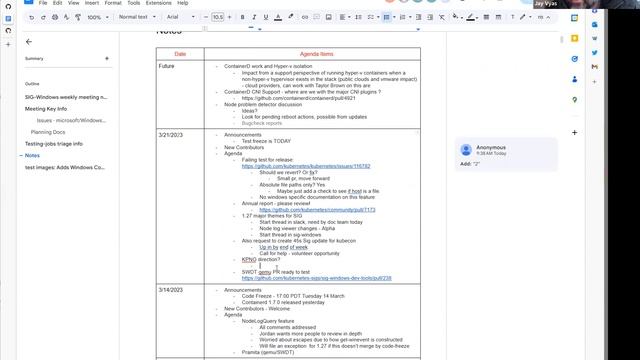Click the Add comment icon
The height and width of the screenshot is (360, 640).
(x=316, y=17)
